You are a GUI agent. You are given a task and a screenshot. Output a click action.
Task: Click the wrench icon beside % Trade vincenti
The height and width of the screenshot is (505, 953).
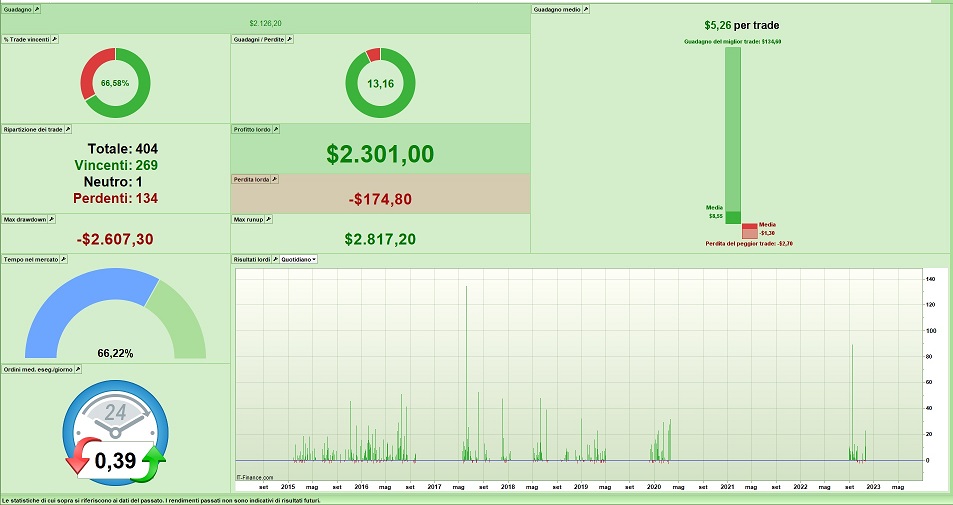tap(54, 39)
